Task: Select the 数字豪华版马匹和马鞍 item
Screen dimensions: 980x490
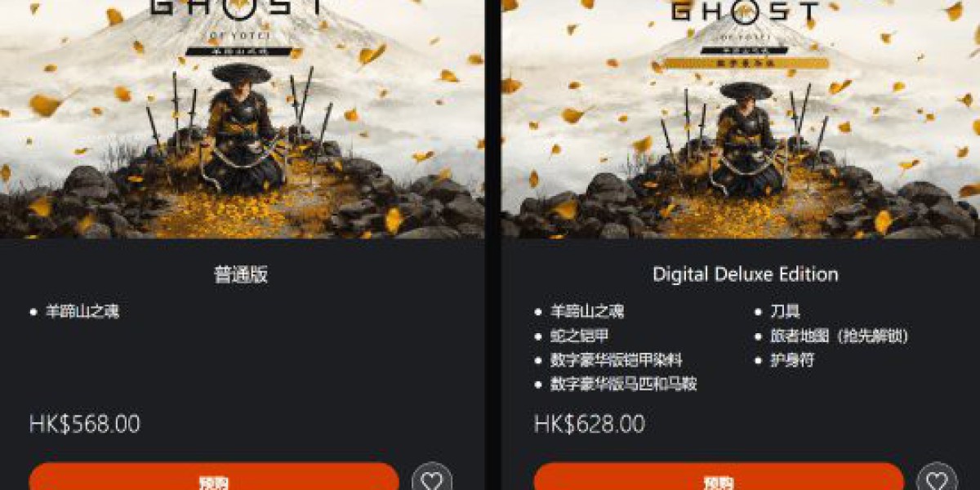Action: [624, 384]
